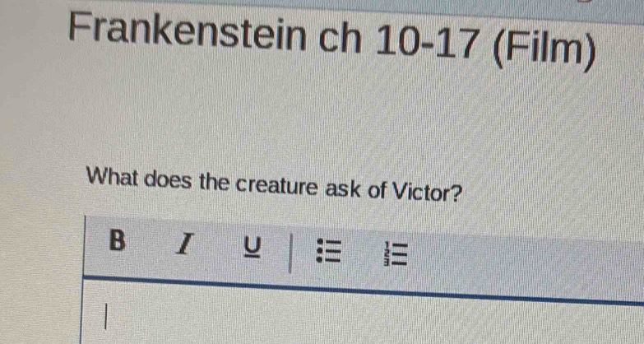The height and width of the screenshot is (344, 644).
Task: Click the word creature in the question
Action: [276, 186]
